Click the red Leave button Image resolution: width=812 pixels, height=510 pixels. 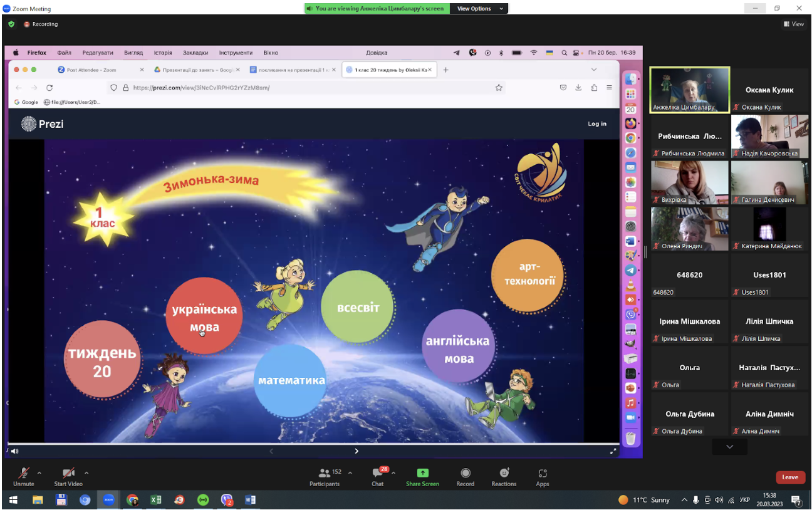(790, 477)
